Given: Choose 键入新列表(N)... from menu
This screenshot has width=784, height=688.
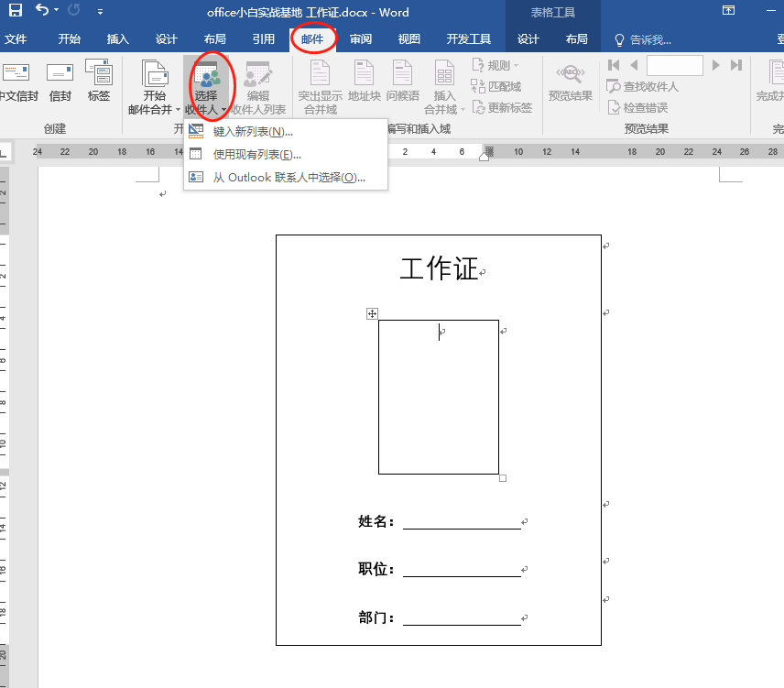Looking at the screenshot, I should coord(286,132).
